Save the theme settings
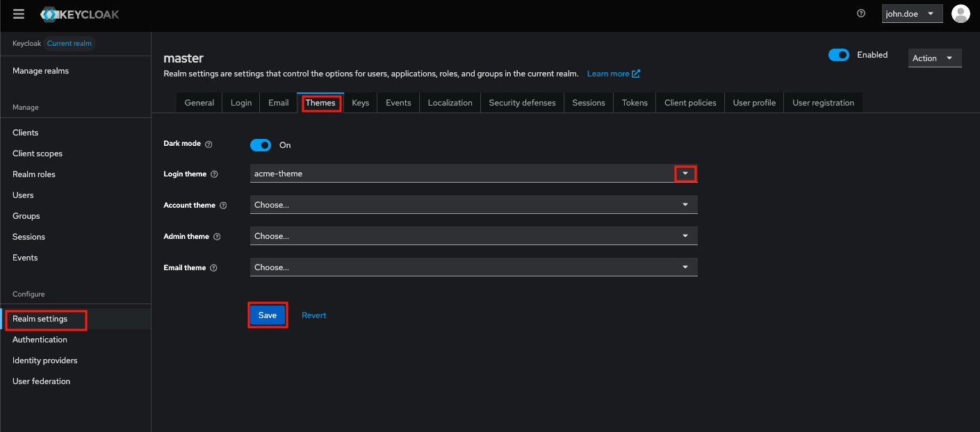This screenshot has width=980, height=432. click(x=268, y=315)
